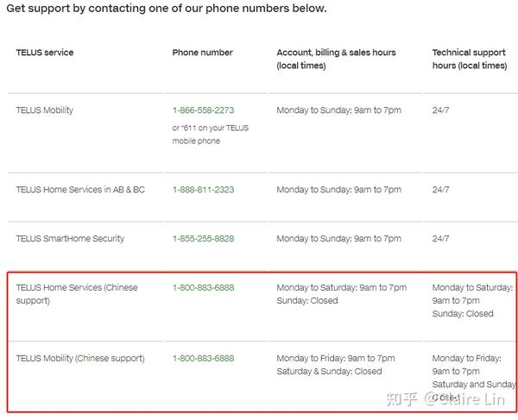Open the 1-888-811-2323 Home Services link
Viewport: 518px width, 420px height.
tap(203, 190)
